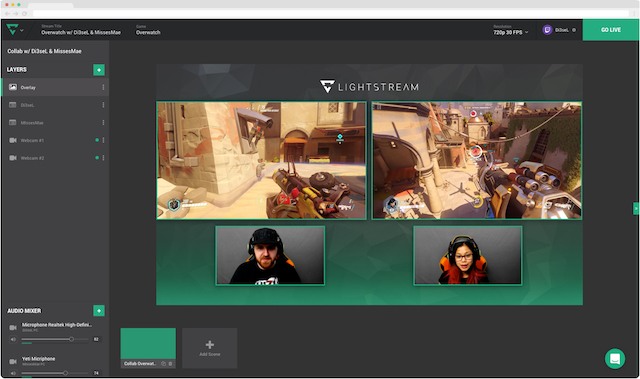
Task: Expand the right side panel arrow
Action: 636,208
